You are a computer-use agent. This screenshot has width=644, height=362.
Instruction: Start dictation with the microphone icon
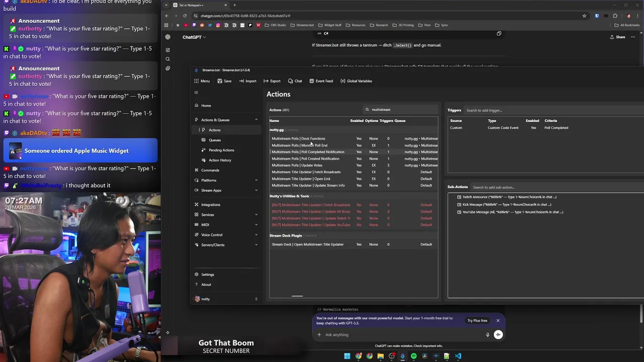(488, 335)
